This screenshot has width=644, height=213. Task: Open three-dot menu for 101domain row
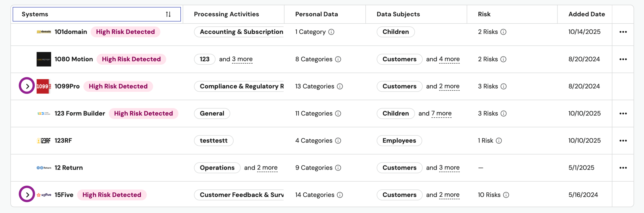pyautogui.click(x=623, y=32)
